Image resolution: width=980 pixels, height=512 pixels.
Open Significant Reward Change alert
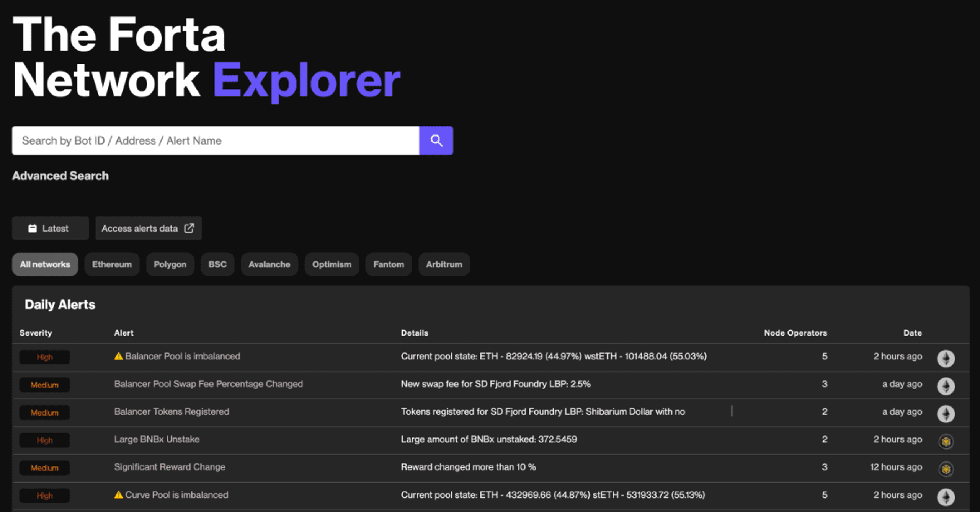(x=170, y=467)
